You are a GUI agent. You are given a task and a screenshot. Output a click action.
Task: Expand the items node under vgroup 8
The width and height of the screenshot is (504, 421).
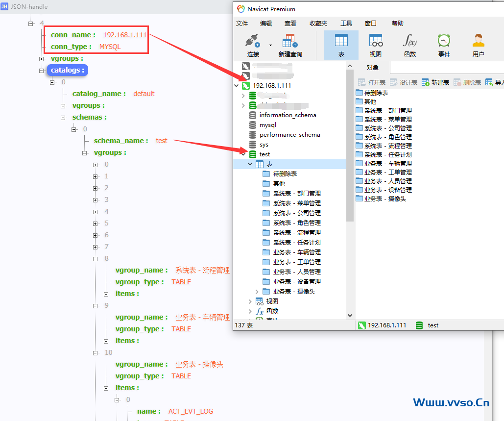106,294
